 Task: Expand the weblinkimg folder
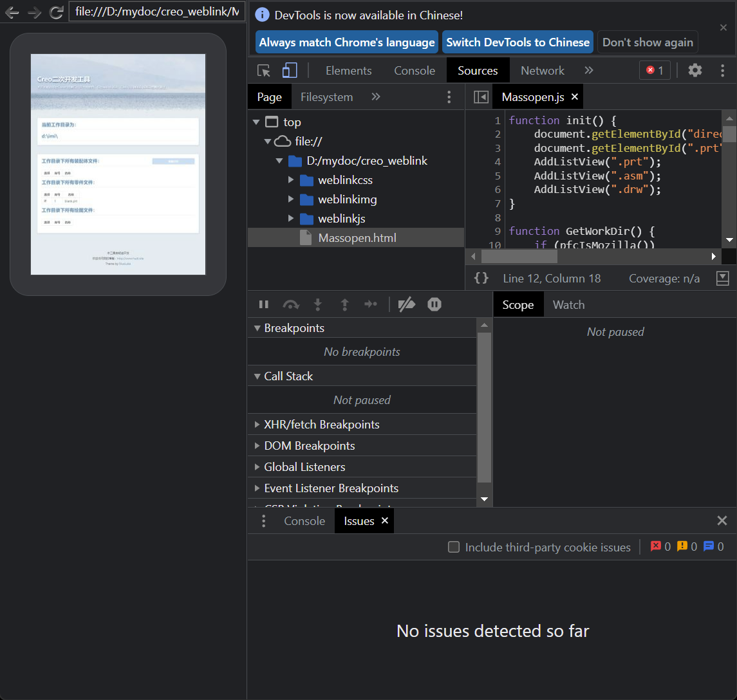coord(291,199)
